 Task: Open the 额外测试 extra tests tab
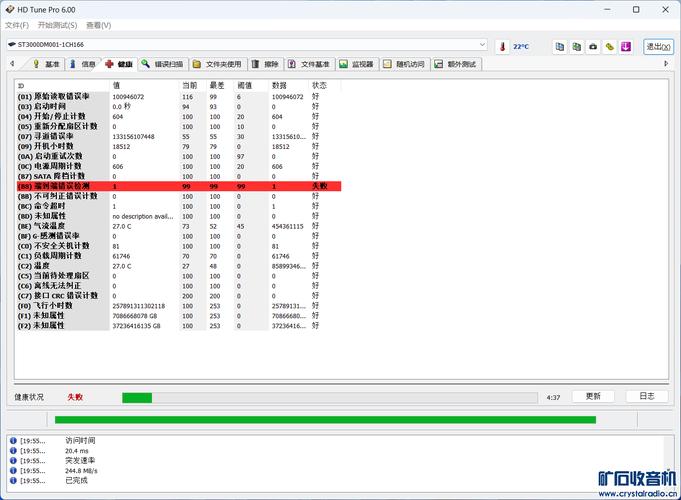click(x=456, y=64)
